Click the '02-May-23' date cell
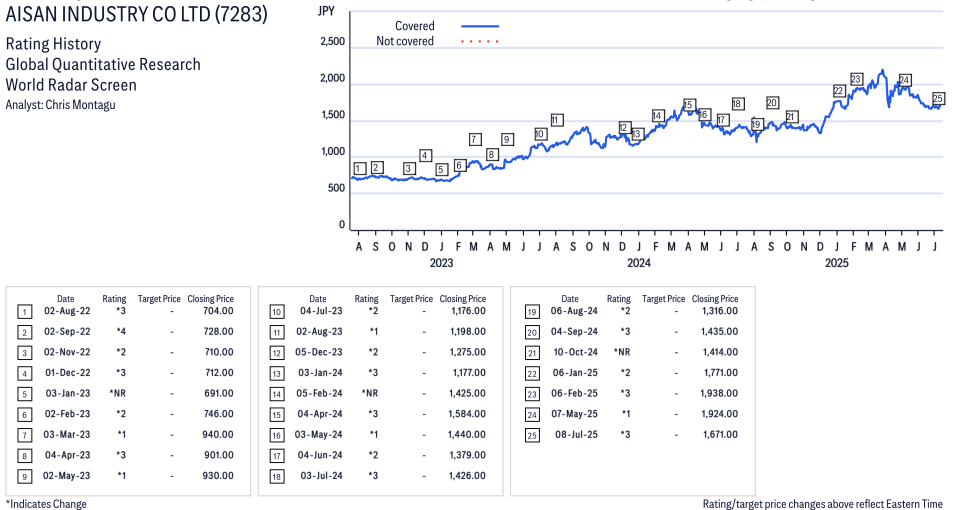The image size is (954, 510). [x=67, y=476]
